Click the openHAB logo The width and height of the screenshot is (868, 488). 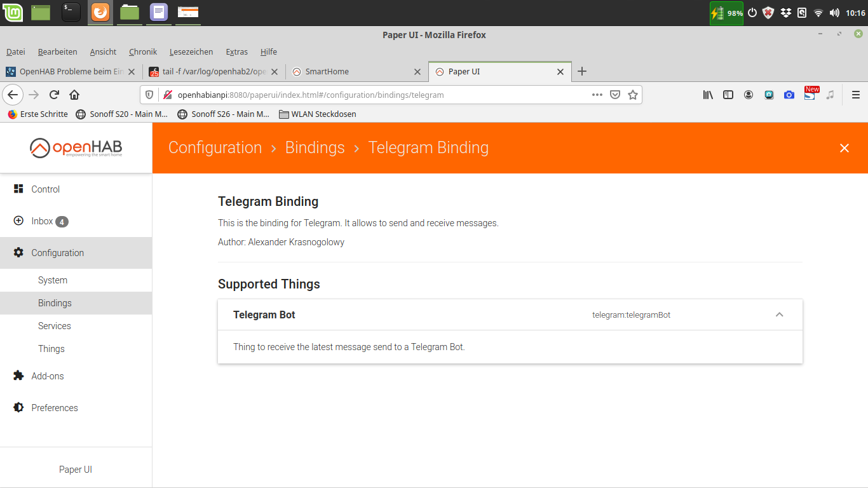[x=76, y=147]
